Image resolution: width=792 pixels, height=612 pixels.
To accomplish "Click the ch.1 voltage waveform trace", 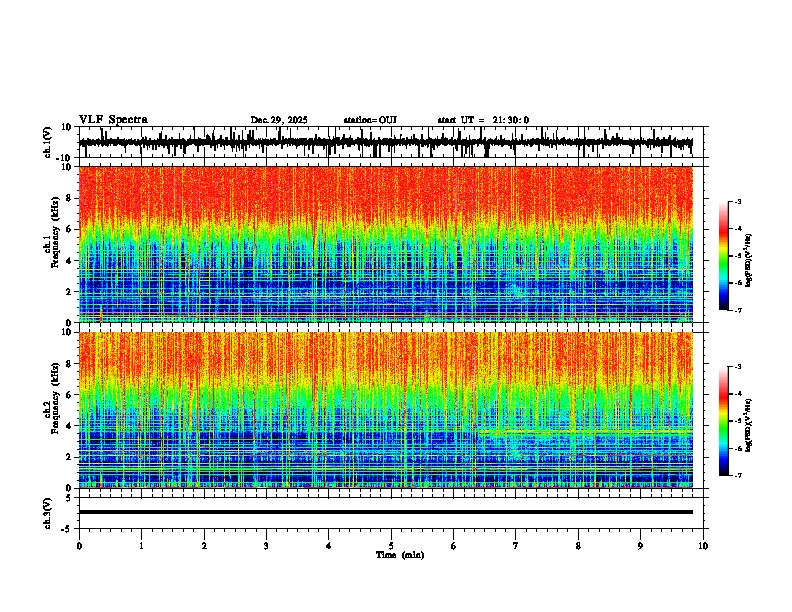I will 386,142.
